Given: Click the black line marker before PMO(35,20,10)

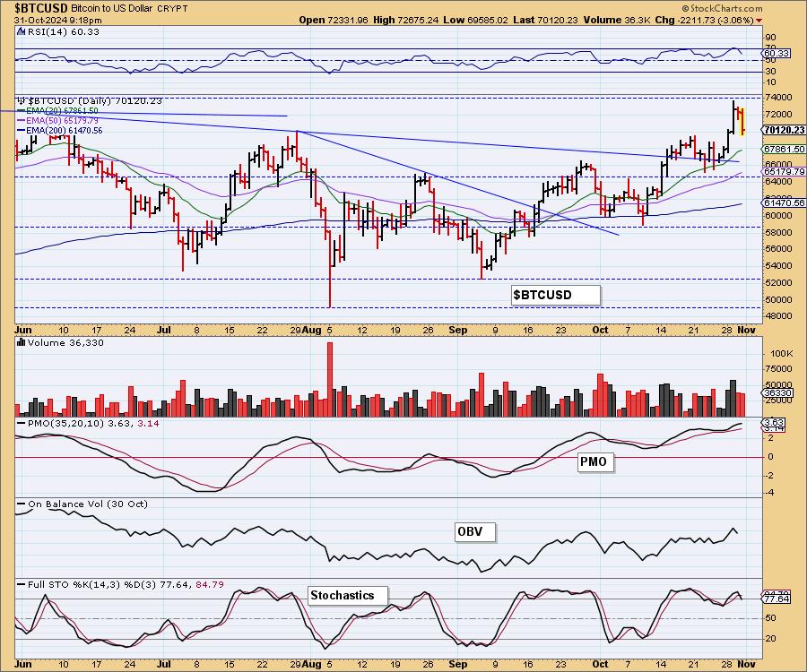Looking at the screenshot, I should 22,423.
